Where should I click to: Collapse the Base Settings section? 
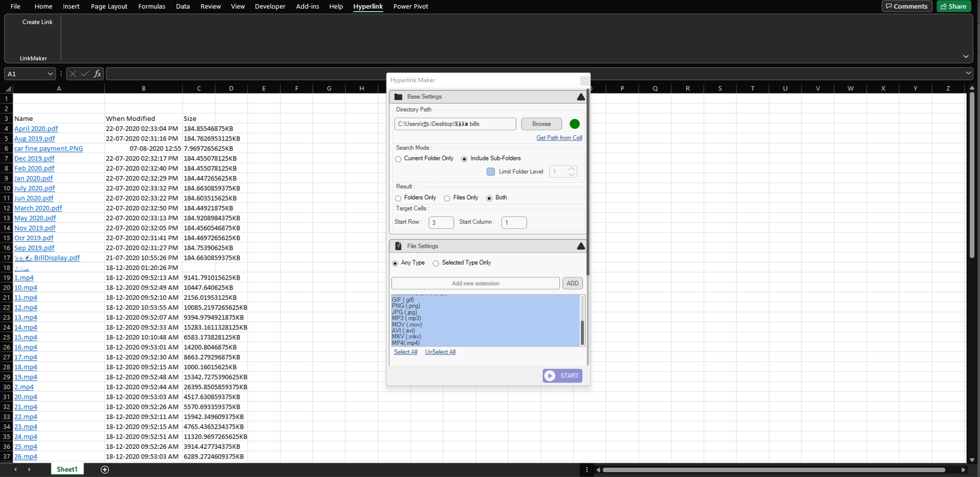(x=580, y=96)
